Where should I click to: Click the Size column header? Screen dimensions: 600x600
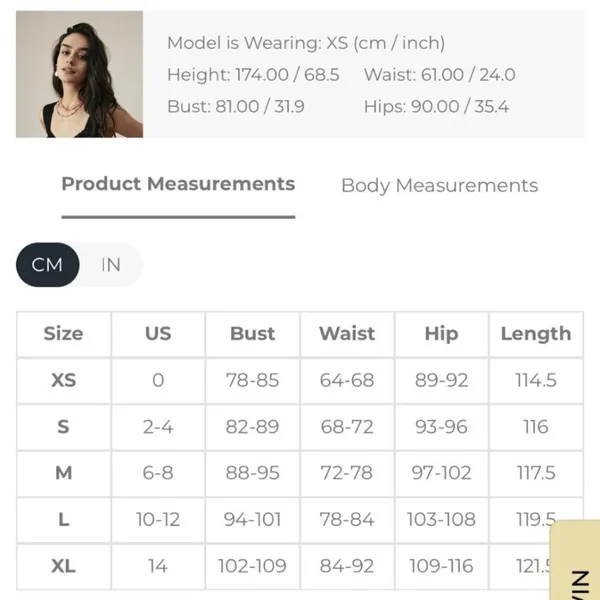(x=64, y=334)
